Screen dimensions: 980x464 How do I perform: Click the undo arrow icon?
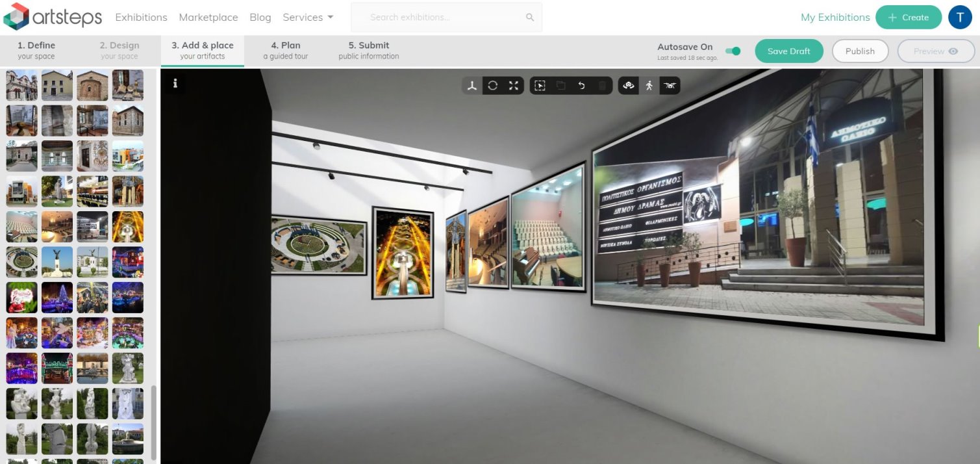(x=581, y=86)
